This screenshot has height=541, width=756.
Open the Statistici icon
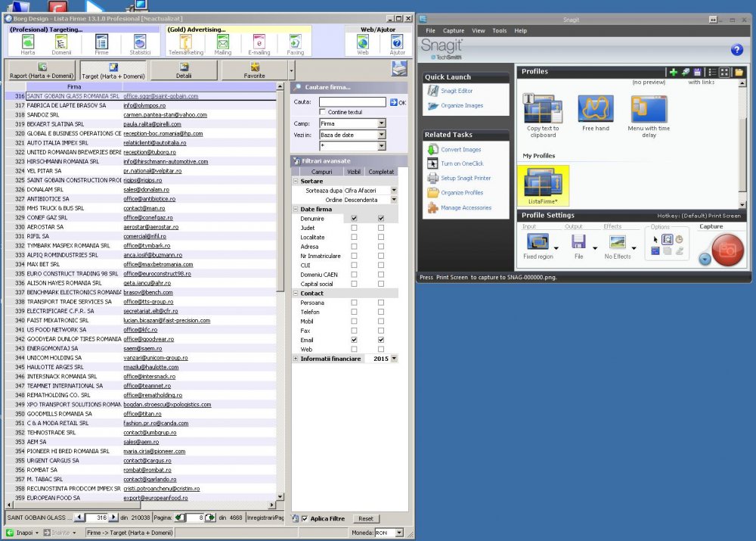[x=140, y=45]
